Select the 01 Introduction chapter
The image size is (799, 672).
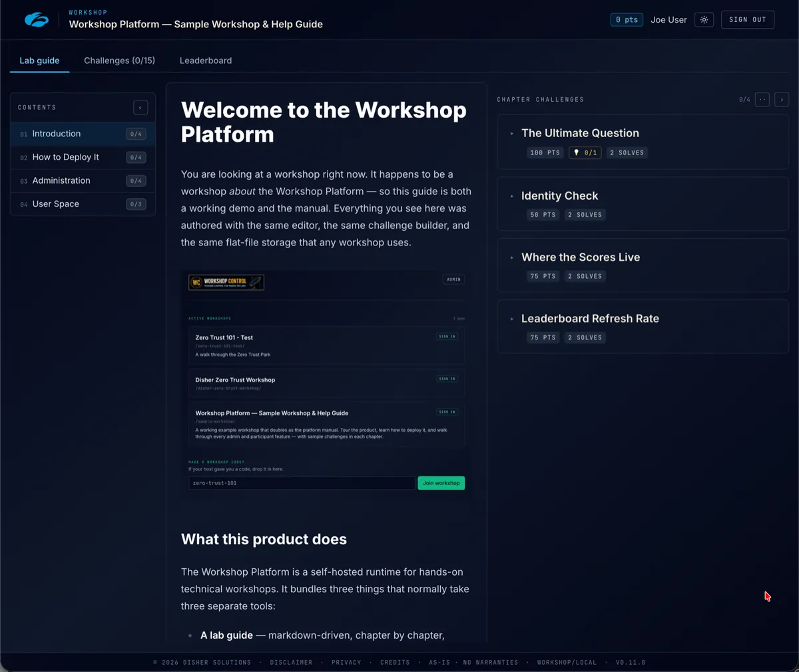click(83, 134)
